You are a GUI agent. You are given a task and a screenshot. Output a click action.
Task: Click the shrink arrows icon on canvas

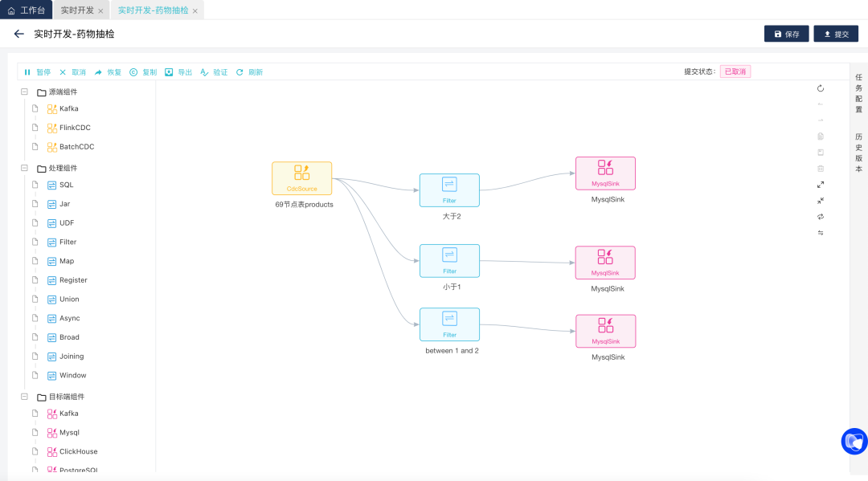click(x=821, y=201)
